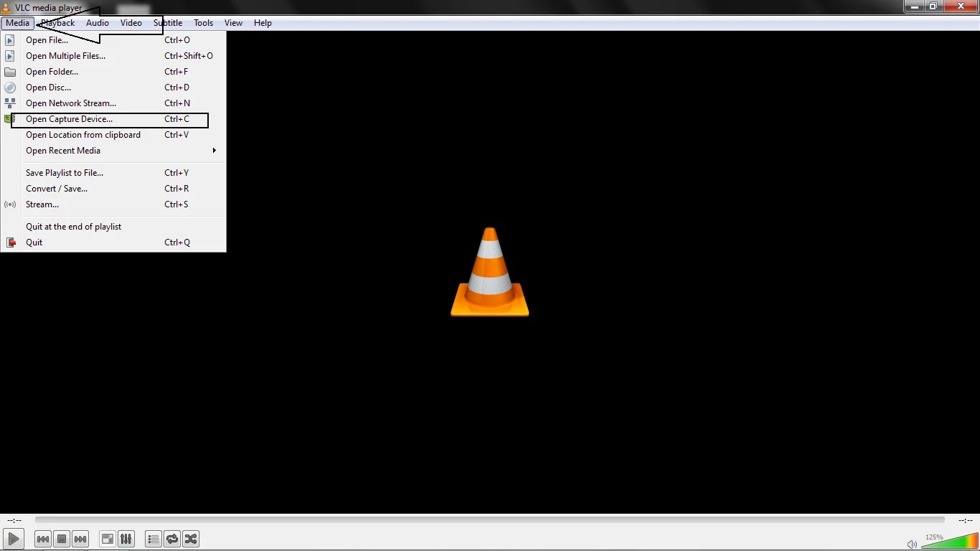Click the playback seek bar
Viewport: 980px width, 551px height.
(x=490, y=520)
